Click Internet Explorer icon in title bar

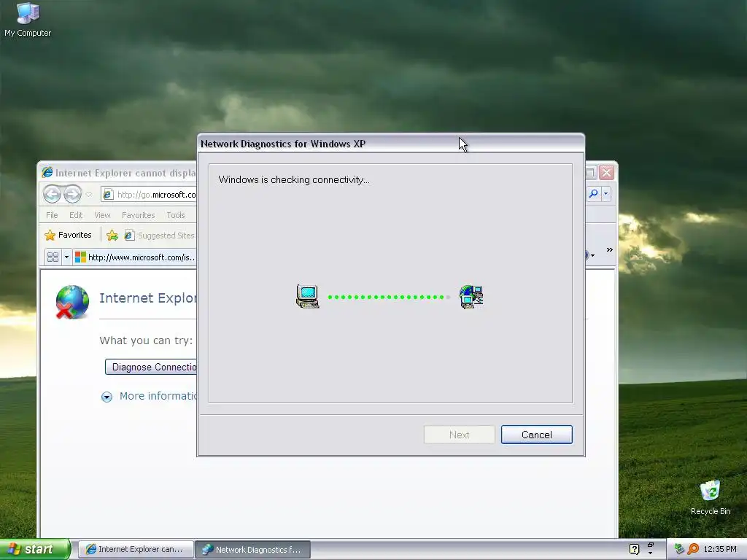pyautogui.click(x=47, y=172)
